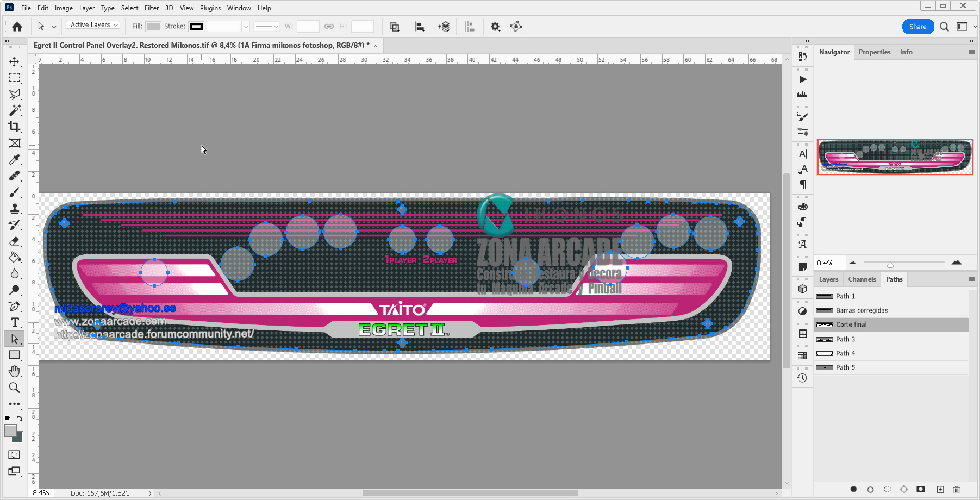Select the Move tool
Viewport: 980px width, 500px height.
pos(15,62)
